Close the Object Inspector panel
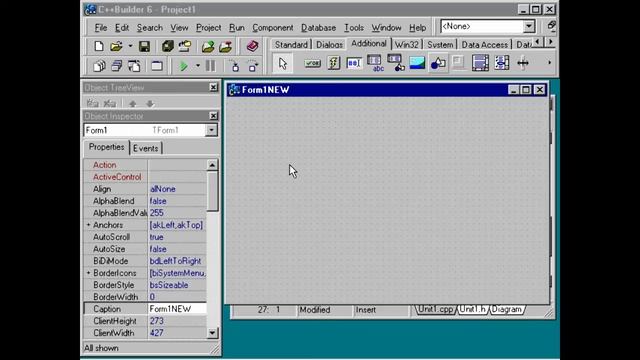Viewport: 640px width, 360px height. point(213,116)
